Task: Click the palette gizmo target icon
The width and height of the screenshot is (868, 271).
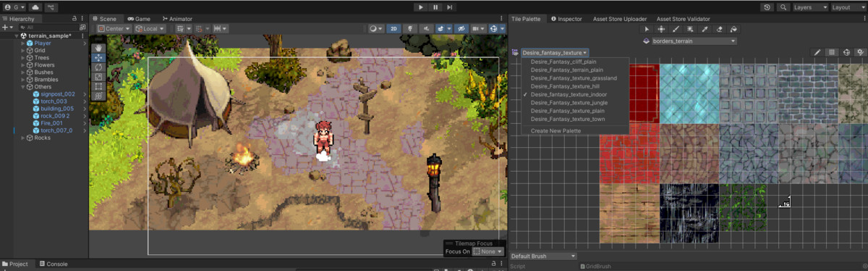Action: pos(846,52)
